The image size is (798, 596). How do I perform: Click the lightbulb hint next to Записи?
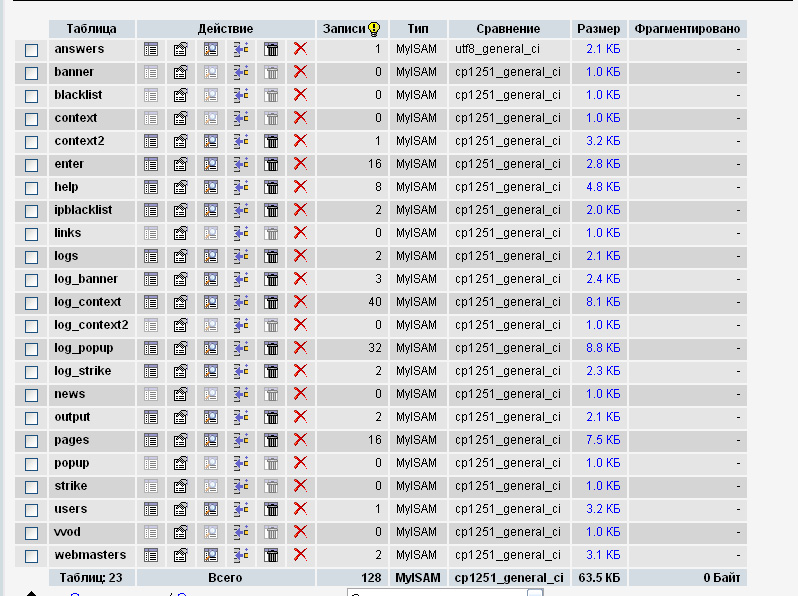coord(374,29)
